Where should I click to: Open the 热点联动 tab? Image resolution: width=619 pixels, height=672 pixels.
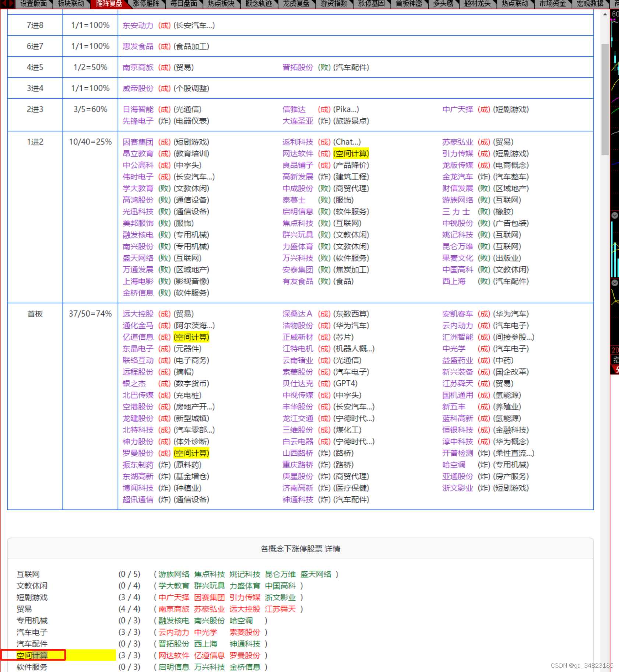point(515,4)
